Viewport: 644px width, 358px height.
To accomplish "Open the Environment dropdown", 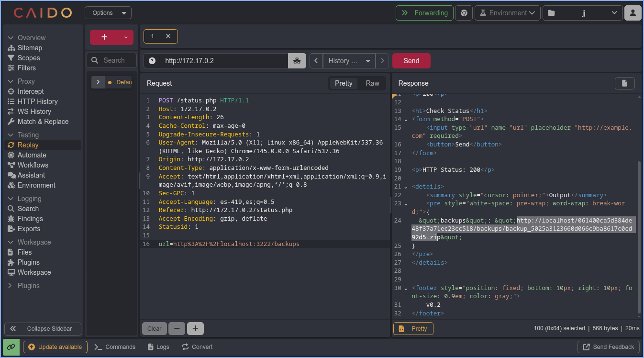I will click(x=507, y=13).
